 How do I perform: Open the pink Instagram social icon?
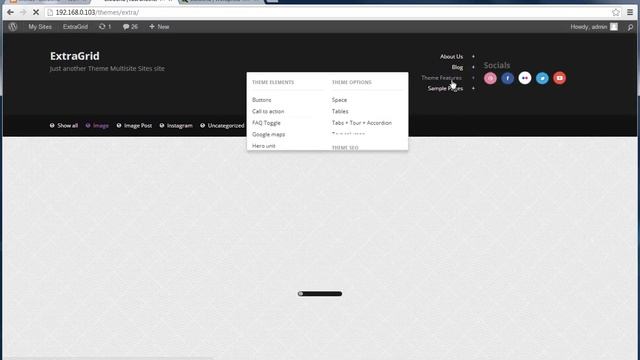[x=490, y=78]
